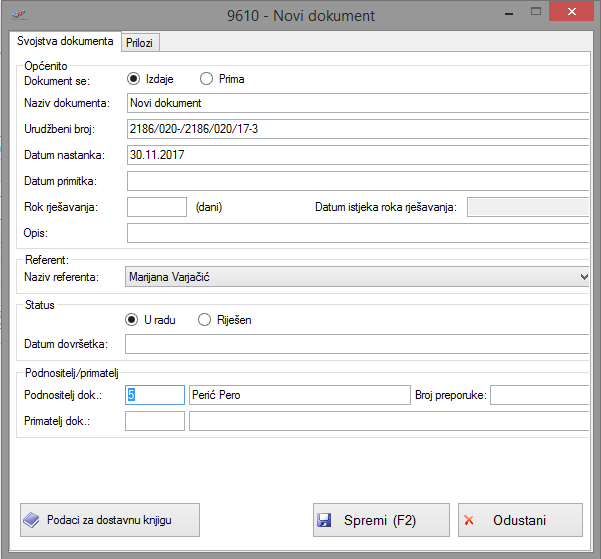The width and height of the screenshot is (601, 559).
Task: Switch to the Prilozi tab
Action: tap(142, 42)
